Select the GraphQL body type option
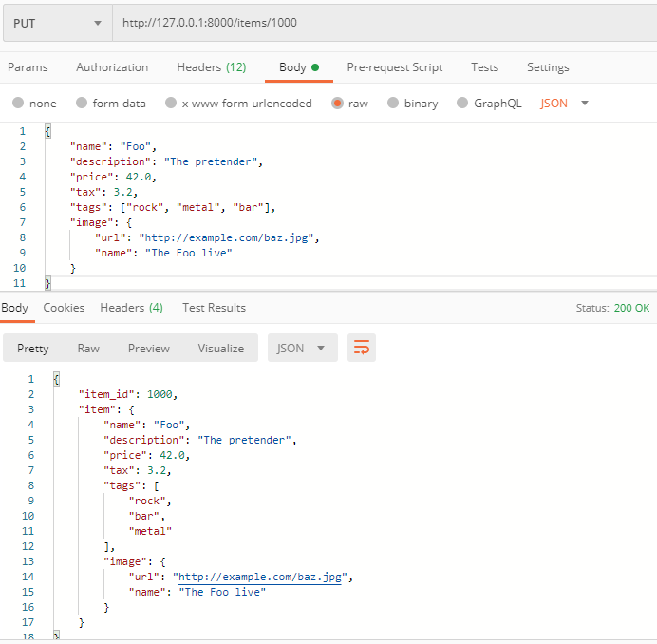This screenshot has width=657, height=644. pyautogui.click(x=462, y=104)
